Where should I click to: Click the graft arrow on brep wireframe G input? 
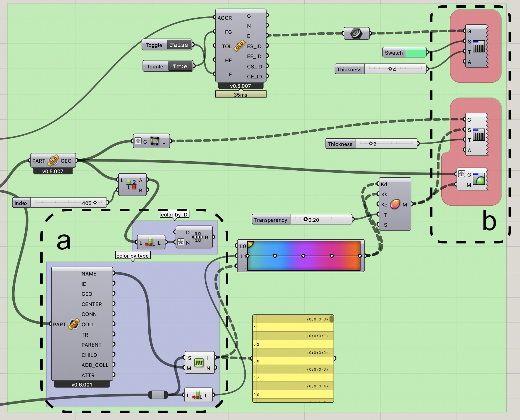click(x=138, y=141)
